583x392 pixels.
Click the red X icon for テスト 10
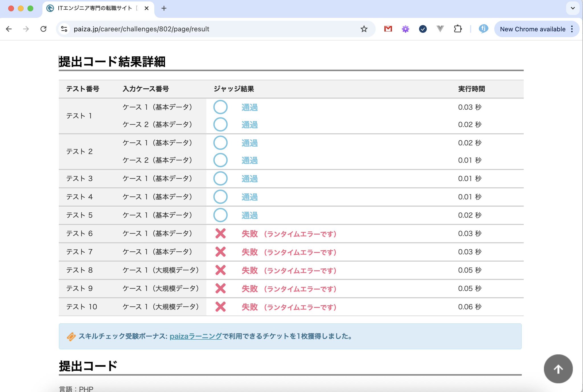220,307
